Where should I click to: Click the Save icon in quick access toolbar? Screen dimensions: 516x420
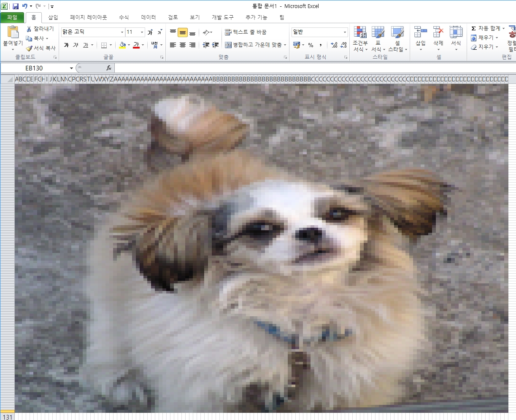[x=16, y=6]
